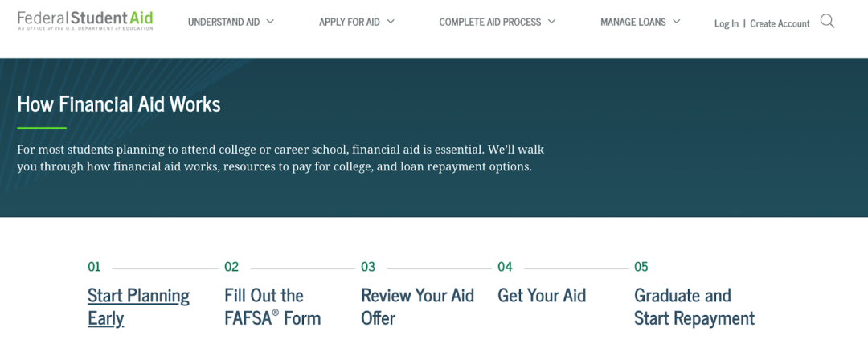Expand the Understand Aid chevron
The height and width of the screenshot is (340, 868).
click(x=270, y=22)
